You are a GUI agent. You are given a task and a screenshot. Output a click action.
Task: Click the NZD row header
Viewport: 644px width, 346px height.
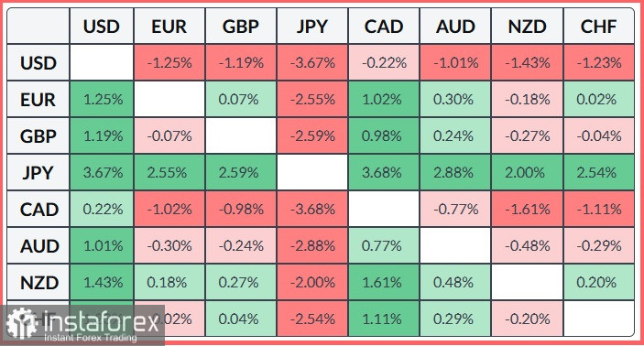click(38, 282)
